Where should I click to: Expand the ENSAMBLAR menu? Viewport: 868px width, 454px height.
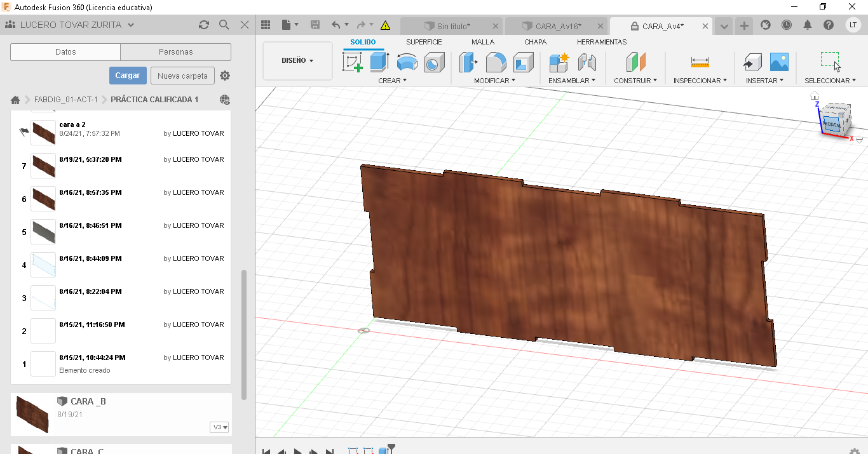(x=572, y=81)
